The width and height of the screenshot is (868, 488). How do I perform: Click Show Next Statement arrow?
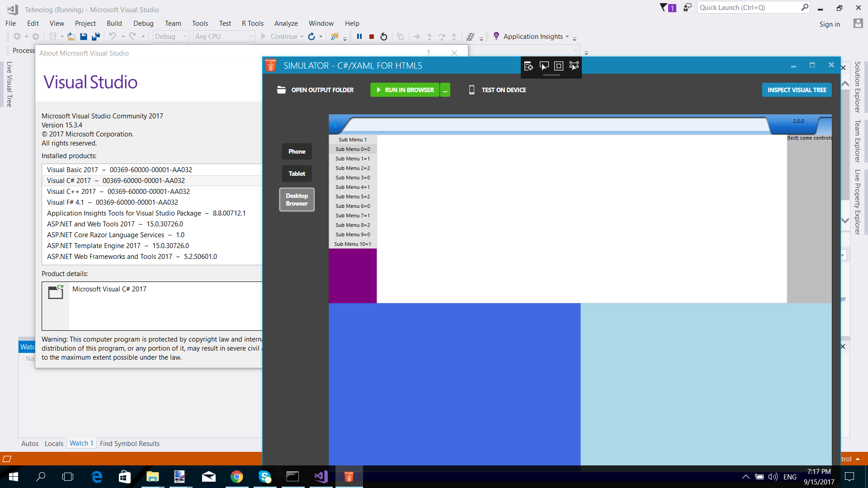[x=417, y=37]
